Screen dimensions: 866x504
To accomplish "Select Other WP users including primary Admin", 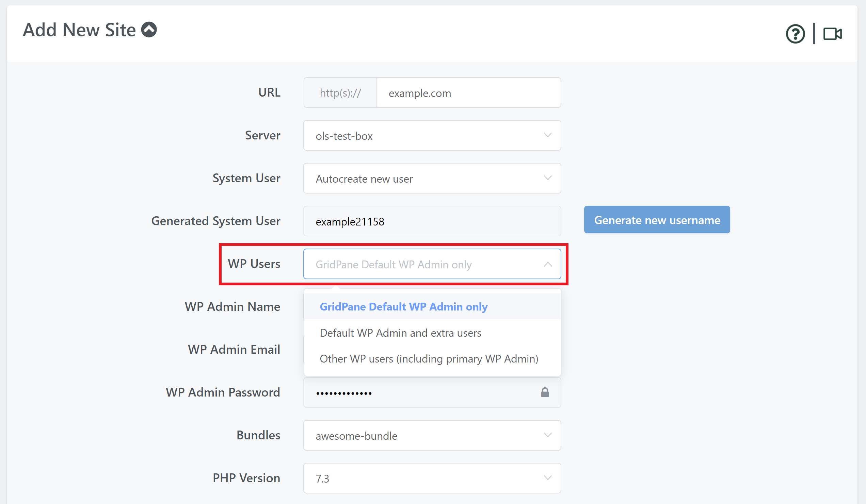I will pyautogui.click(x=432, y=359).
